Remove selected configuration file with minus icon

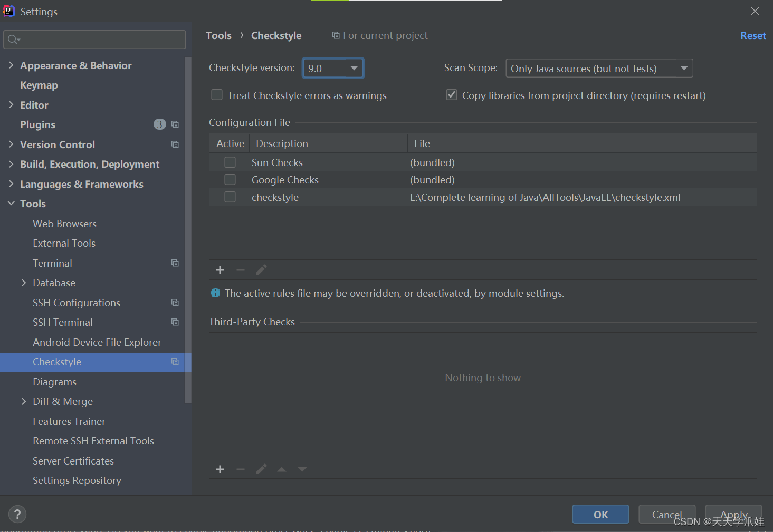[x=241, y=270]
